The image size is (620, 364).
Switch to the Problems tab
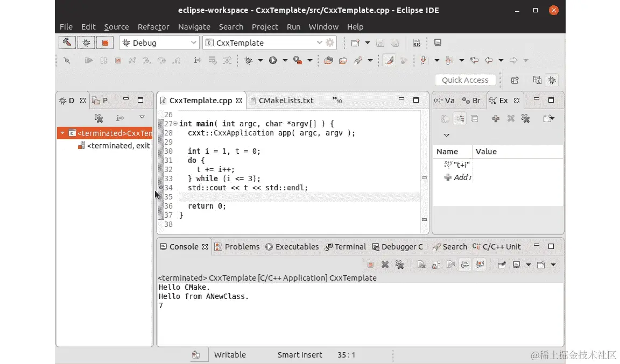(237, 247)
